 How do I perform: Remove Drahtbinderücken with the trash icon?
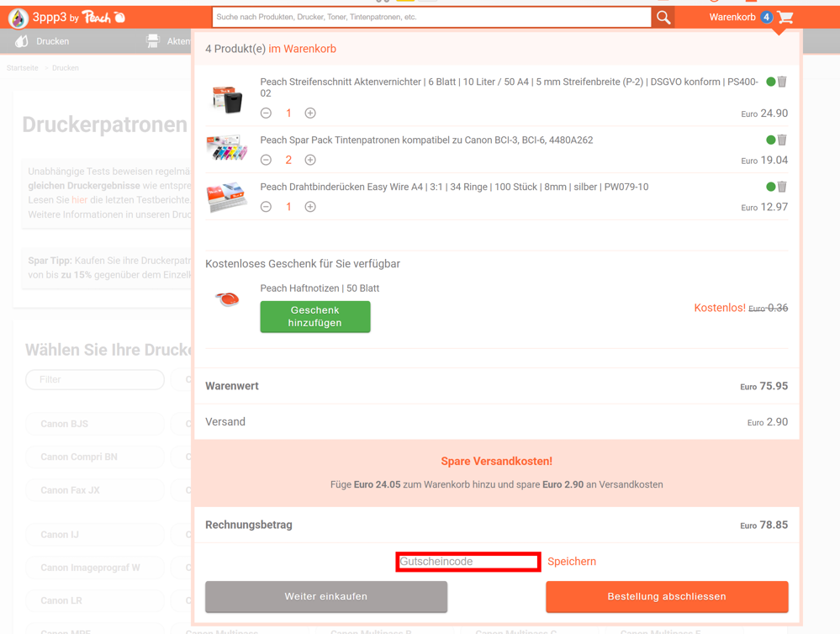tap(782, 187)
